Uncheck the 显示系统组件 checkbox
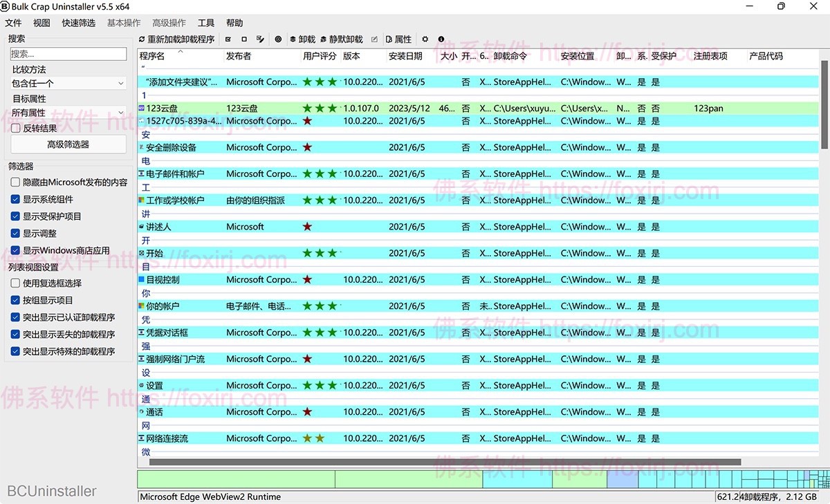 click(16, 199)
